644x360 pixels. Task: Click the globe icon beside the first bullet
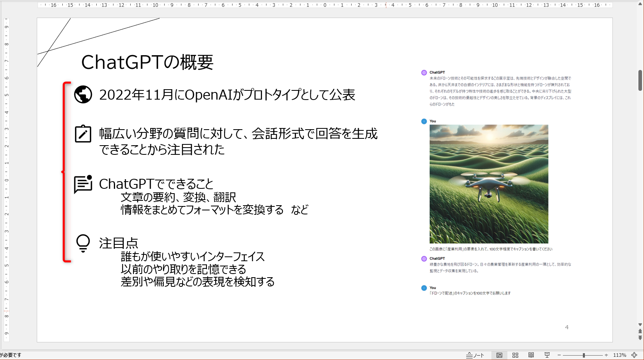pos(83,95)
